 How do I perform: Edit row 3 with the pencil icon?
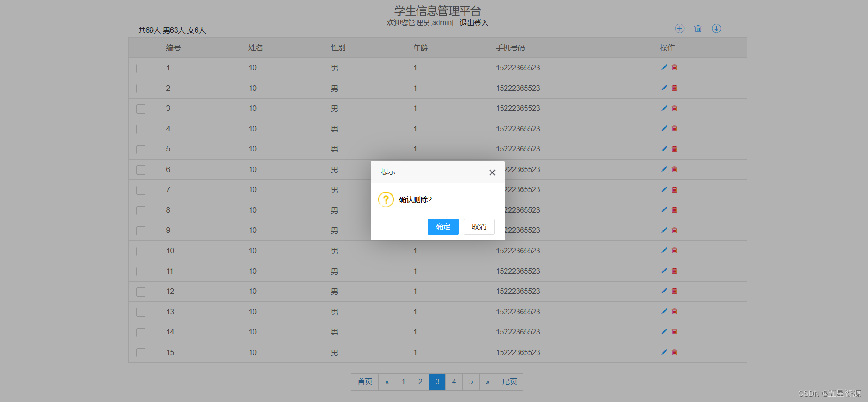(664, 108)
